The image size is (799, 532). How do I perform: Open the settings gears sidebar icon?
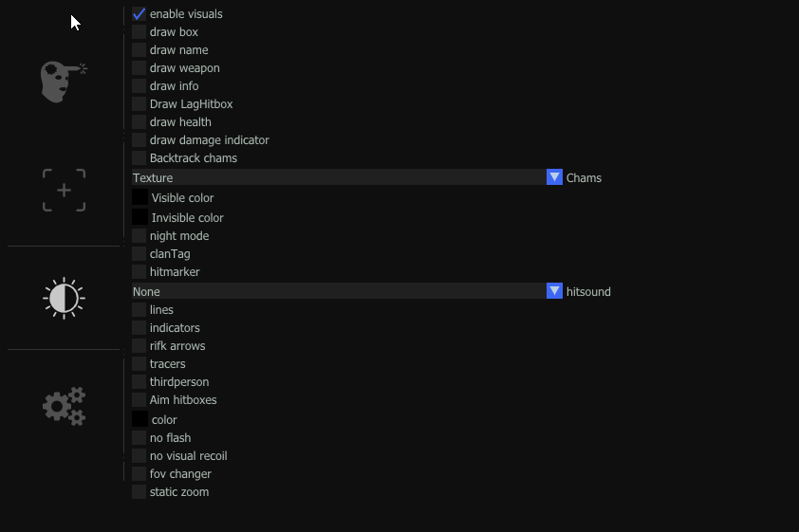[64, 406]
